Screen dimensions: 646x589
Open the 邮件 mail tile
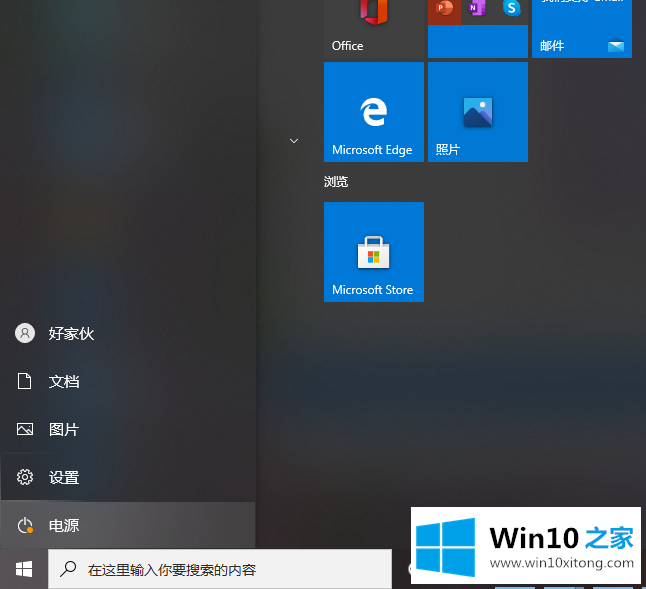click(x=582, y=29)
